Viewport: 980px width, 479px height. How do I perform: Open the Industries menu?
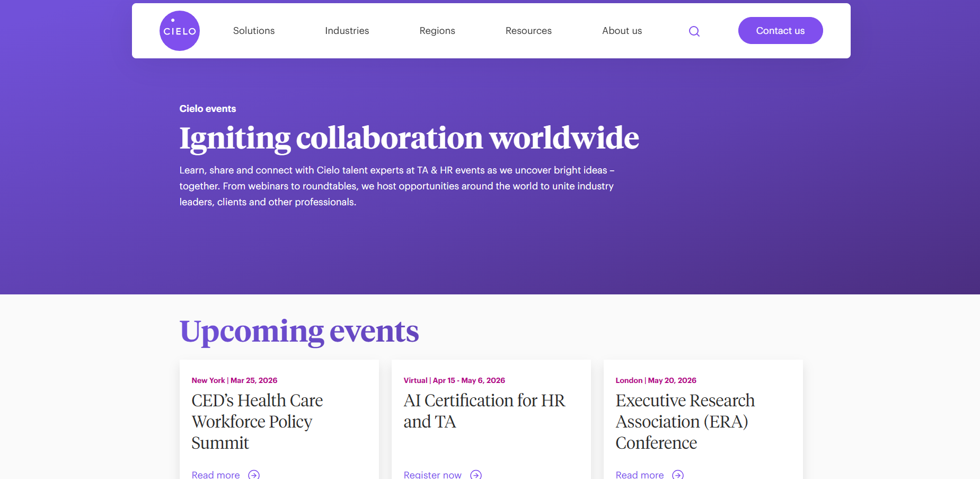347,31
